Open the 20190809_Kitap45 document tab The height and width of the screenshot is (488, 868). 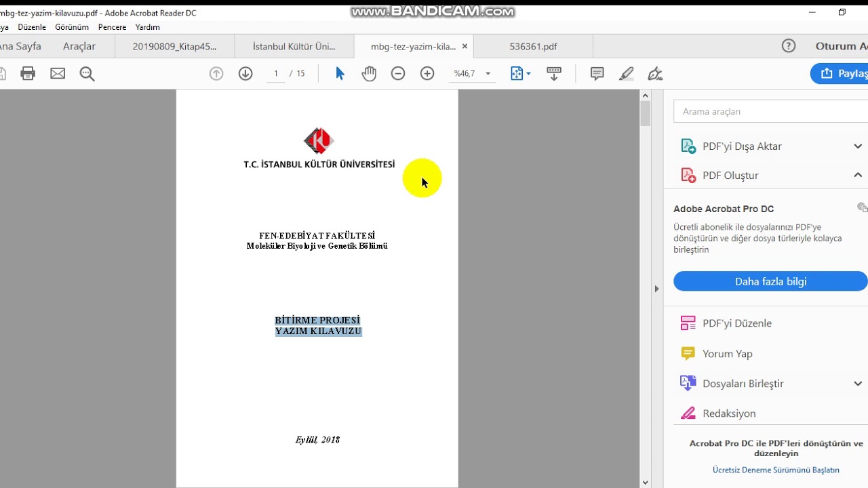[x=175, y=46]
